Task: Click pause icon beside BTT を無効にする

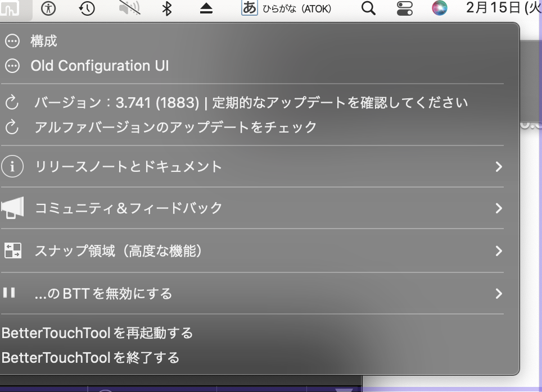Action: click(10, 293)
